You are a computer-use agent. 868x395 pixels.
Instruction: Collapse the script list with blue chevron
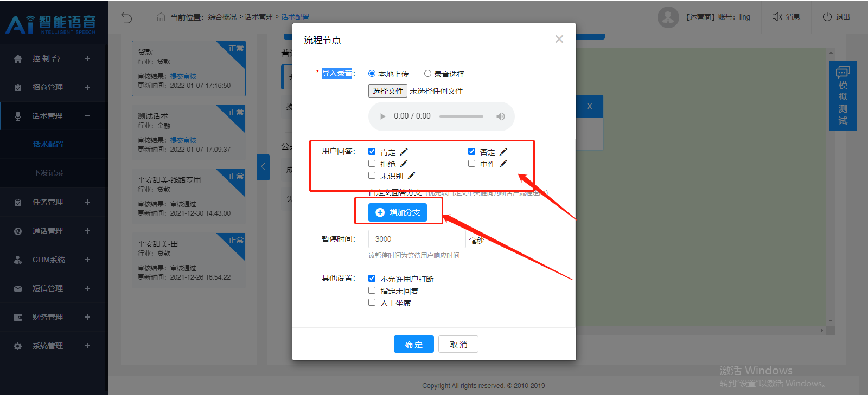coord(263,167)
